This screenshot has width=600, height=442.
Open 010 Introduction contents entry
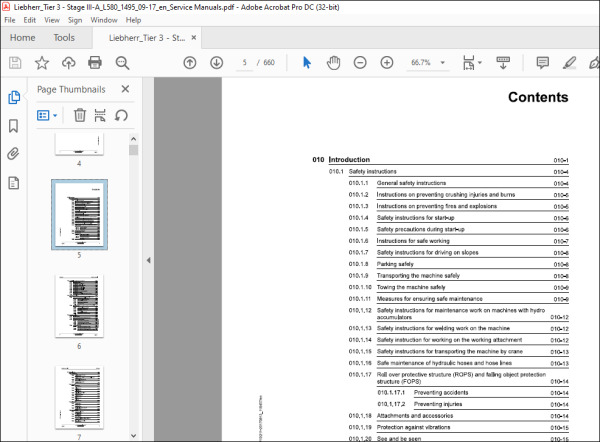coord(440,160)
